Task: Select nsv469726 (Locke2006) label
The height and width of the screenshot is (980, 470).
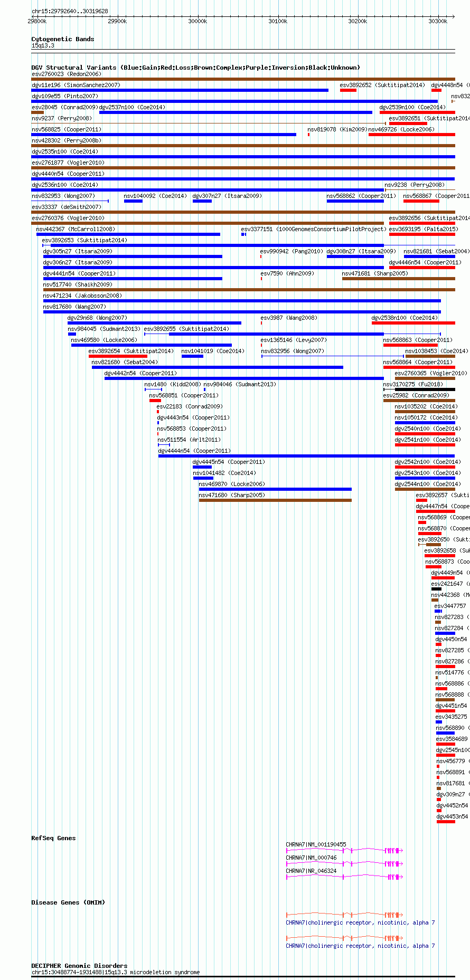Action: click(401, 129)
